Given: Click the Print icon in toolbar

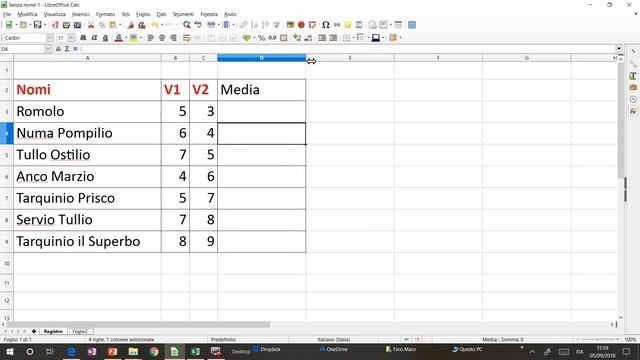Looking at the screenshot, I should click(x=66, y=25).
